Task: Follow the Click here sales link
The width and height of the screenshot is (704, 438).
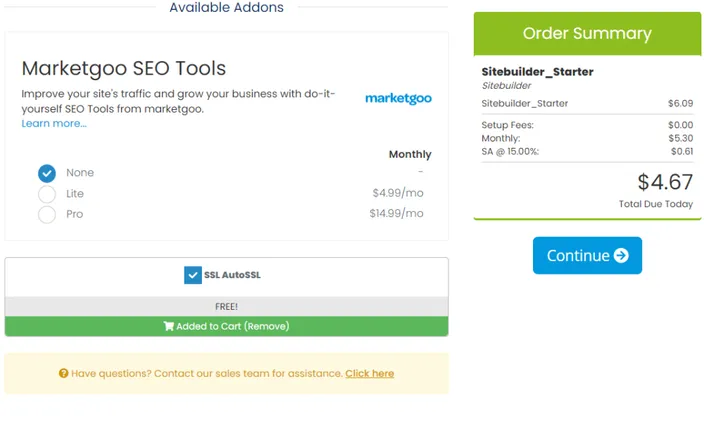Action: pos(370,373)
